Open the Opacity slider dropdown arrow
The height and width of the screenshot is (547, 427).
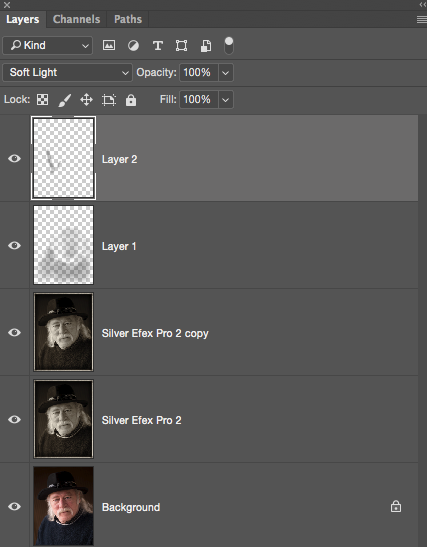pyautogui.click(x=226, y=73)
